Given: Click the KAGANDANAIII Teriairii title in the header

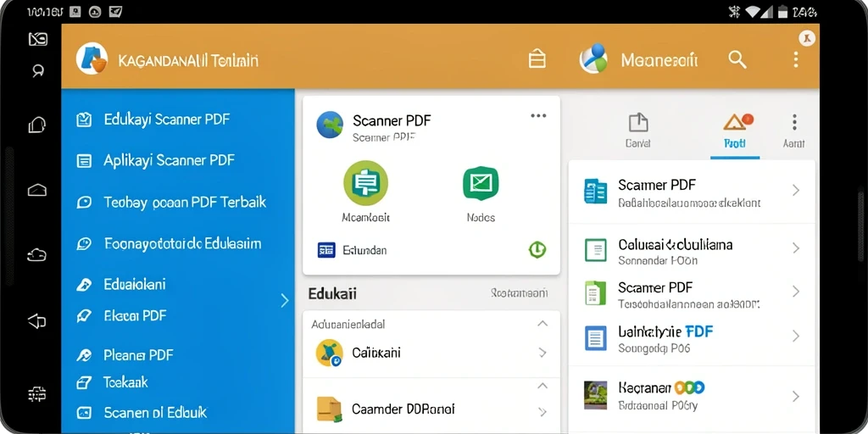Looking at the screenshot, I should (x=188, y=60).
